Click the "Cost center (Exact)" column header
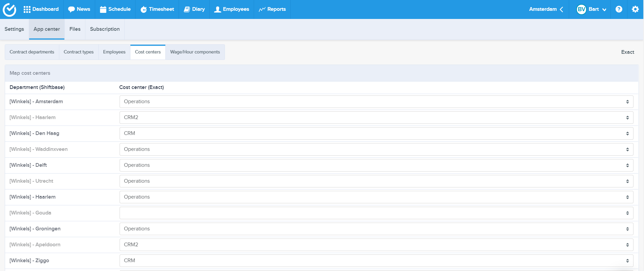 tap(142, 87)
